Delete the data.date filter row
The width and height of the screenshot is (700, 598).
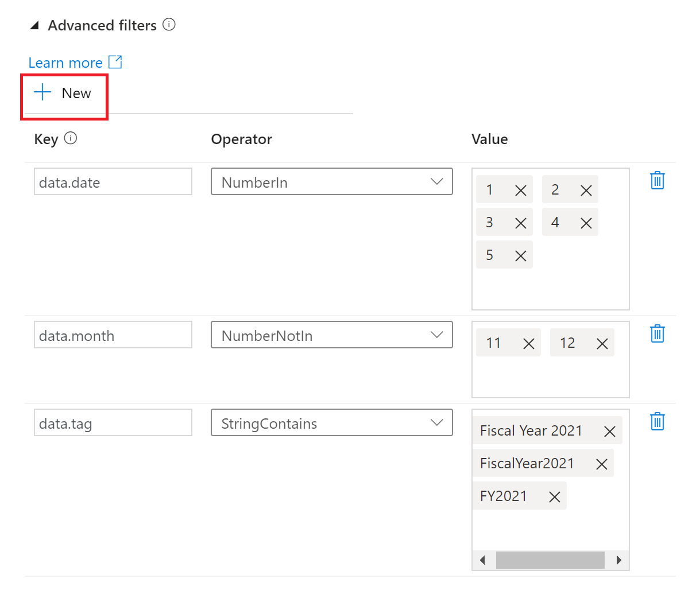657,180
